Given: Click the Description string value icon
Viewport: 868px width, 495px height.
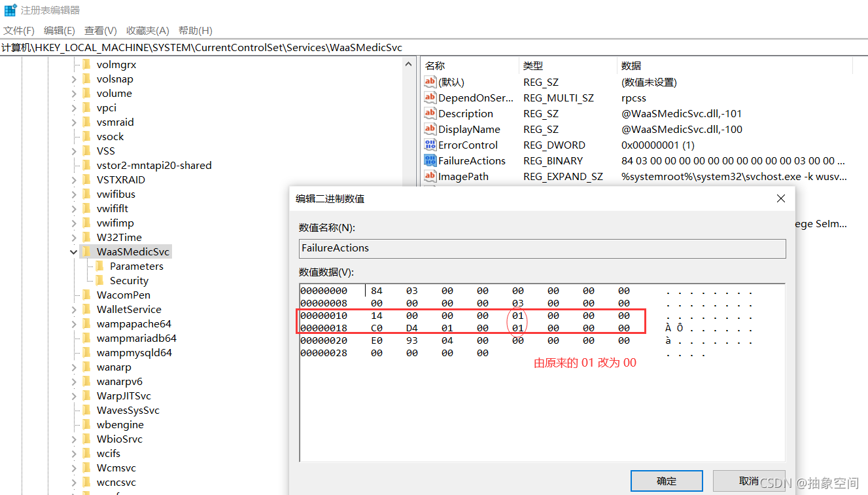Looking at the screenshot, I should [x=430, y=113].
